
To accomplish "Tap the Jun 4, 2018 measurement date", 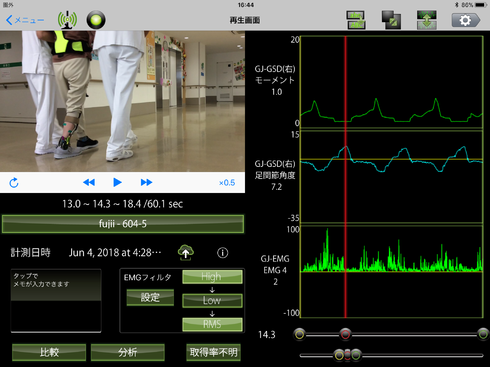I will click(x=115, y=253).
